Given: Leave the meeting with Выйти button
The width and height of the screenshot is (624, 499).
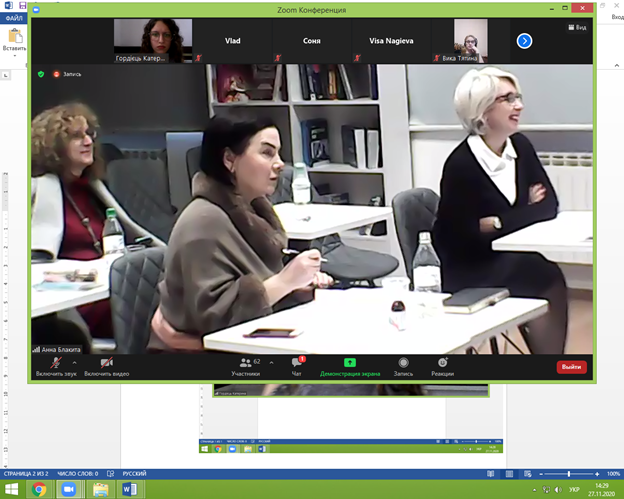Looking at the screenshot, I should 571,367.
